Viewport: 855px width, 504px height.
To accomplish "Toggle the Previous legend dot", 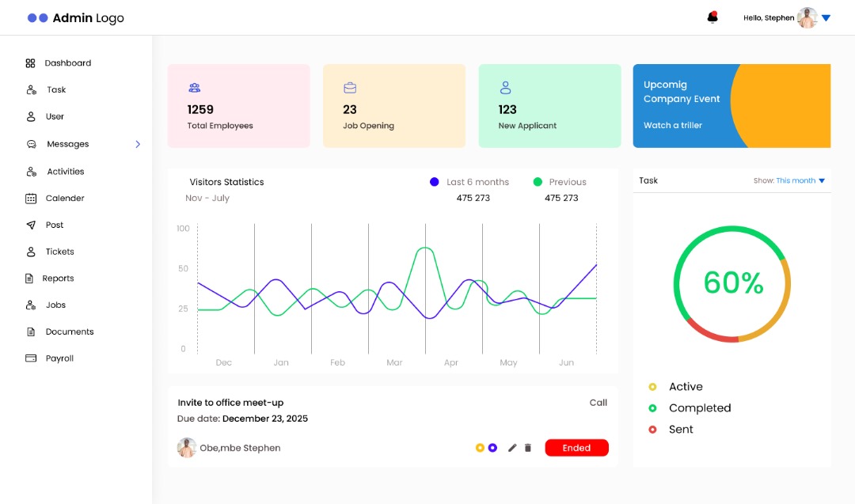I will [538, 182].
